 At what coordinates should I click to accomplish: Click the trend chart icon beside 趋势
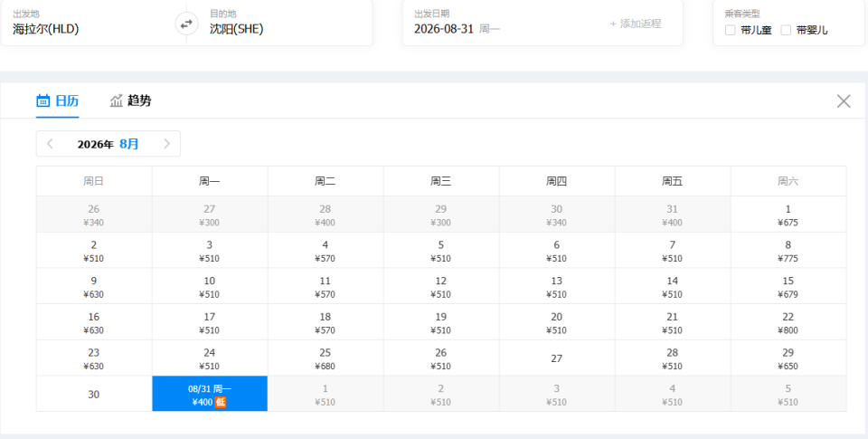tap(117, 100)
